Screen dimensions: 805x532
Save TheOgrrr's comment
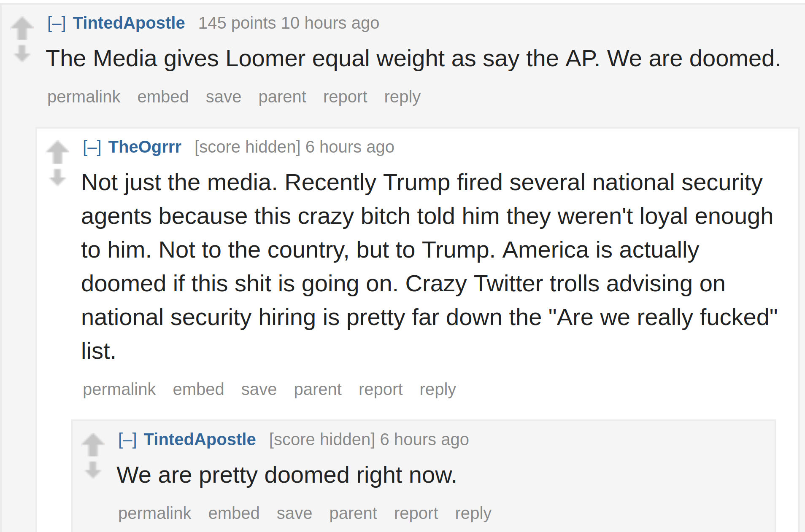pos(259,390)
